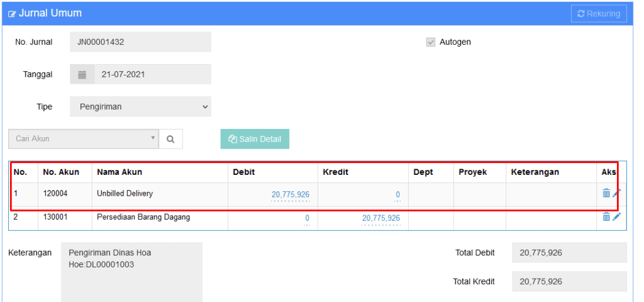Edit row 1 Unbilled Delivery with pencil icon
The height and width of the screenshot is (302, 644).
pyautogui.click(x=616, y=193)
